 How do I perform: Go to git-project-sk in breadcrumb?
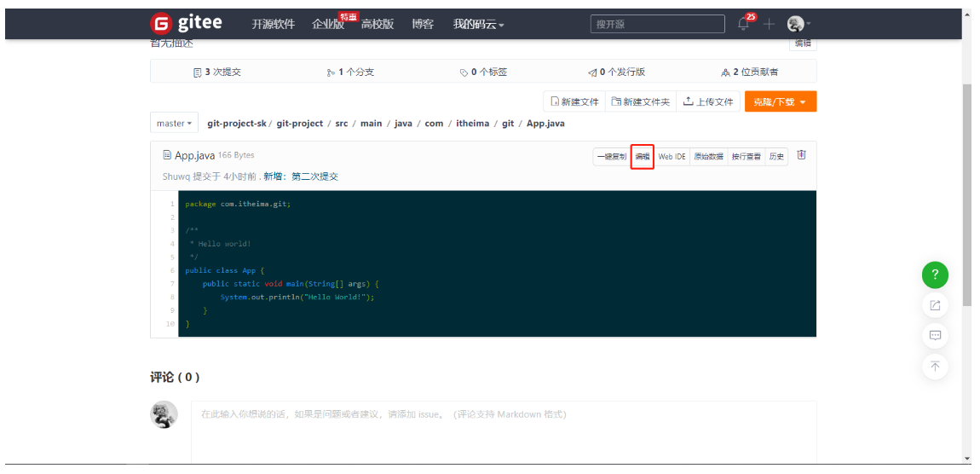pyautogui.click(x=237, y=124)
